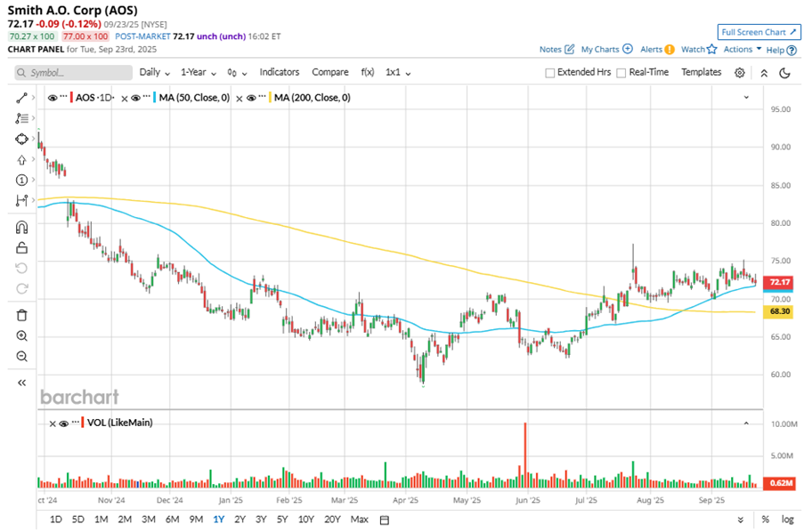Open three-dot options for MA 50

(147, 97)
